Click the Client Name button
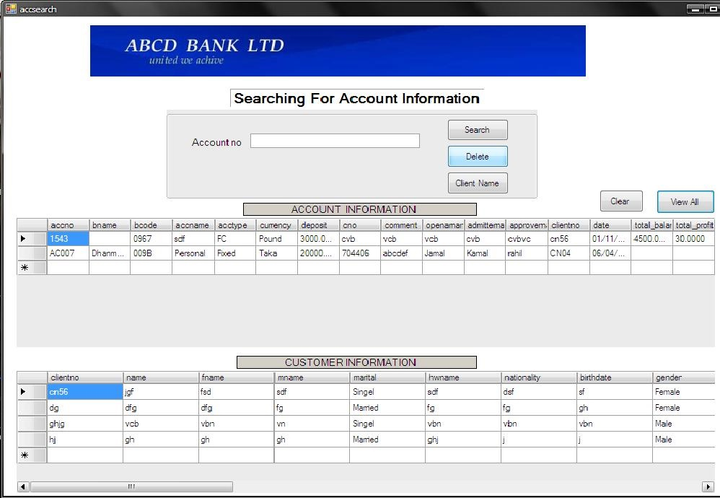The width and height of the screenshot is (720, 498). pos(478,183)
